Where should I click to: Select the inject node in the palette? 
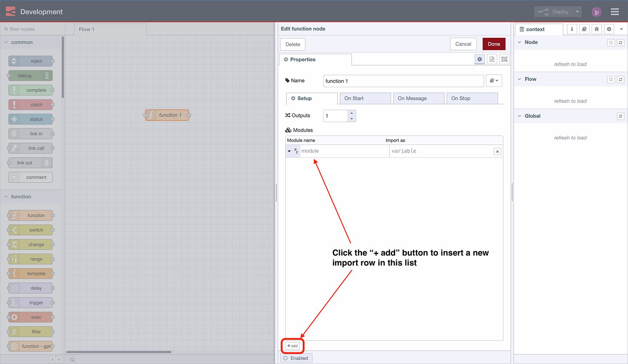31,61
